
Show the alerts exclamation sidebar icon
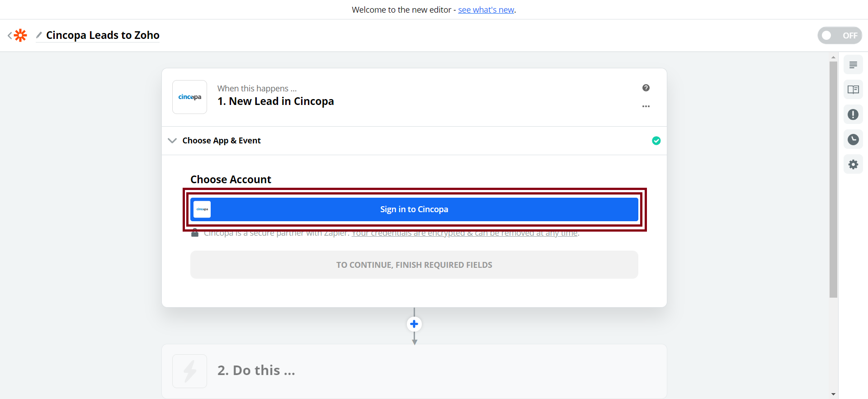[853, 114]
